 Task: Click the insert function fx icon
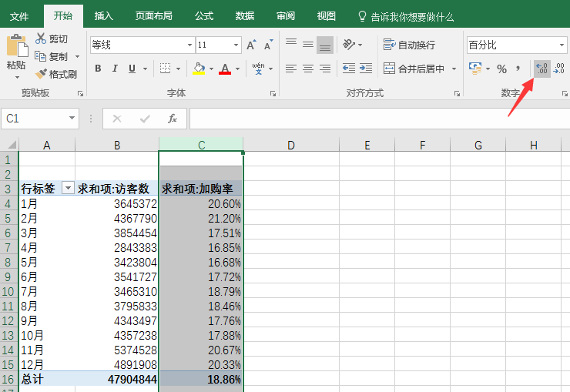(173, 119)
